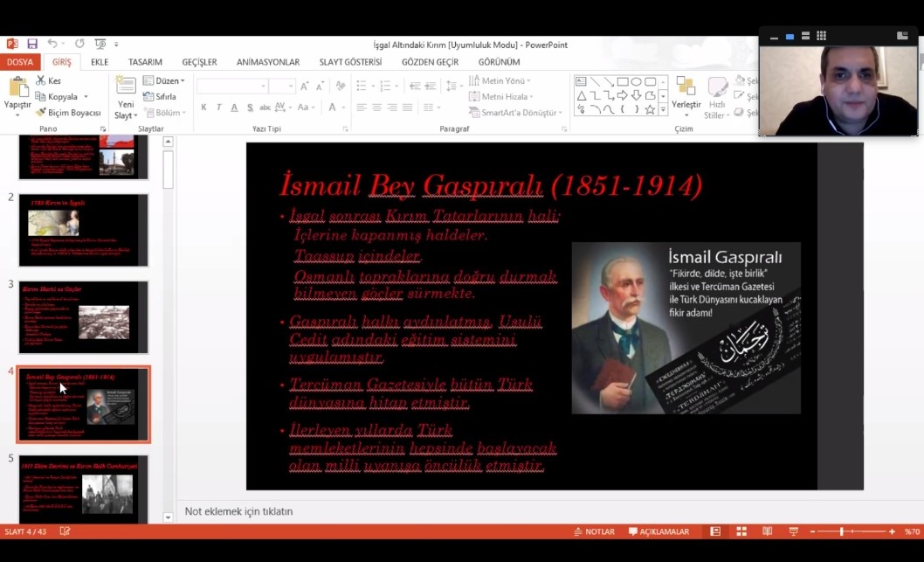924x562 pixels.
Task: Open SmartArt'a Dönüştür dropdown
Action: [x=515, y=112]
